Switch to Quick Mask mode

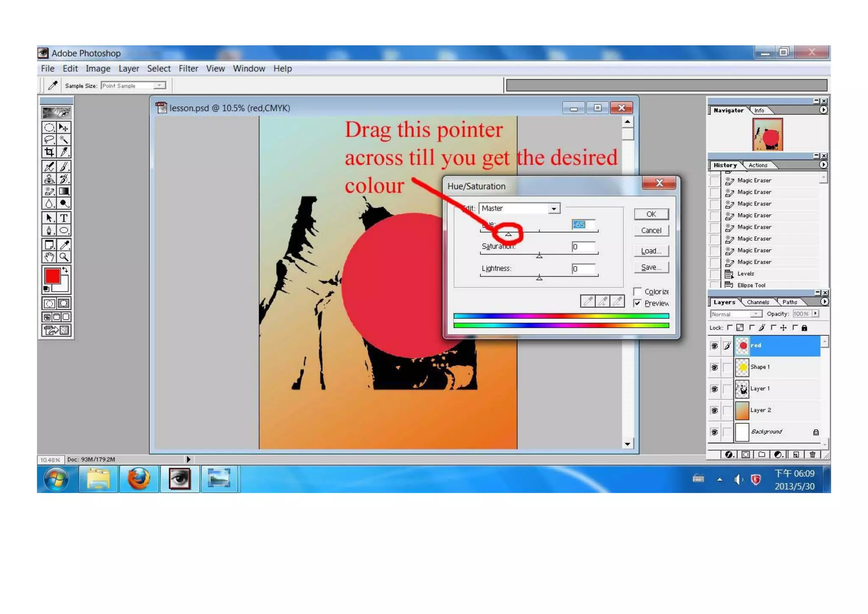pyautogui.click(x=64, y=303)
